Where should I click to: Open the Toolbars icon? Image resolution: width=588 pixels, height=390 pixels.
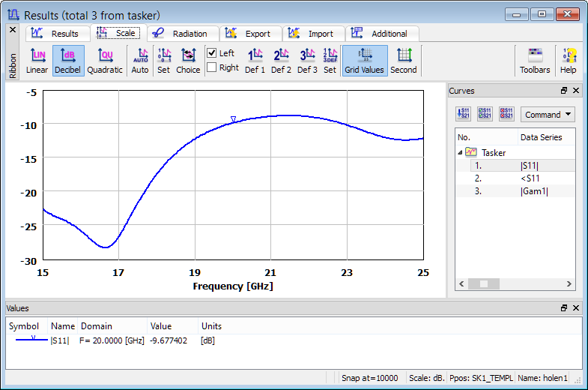535,61
